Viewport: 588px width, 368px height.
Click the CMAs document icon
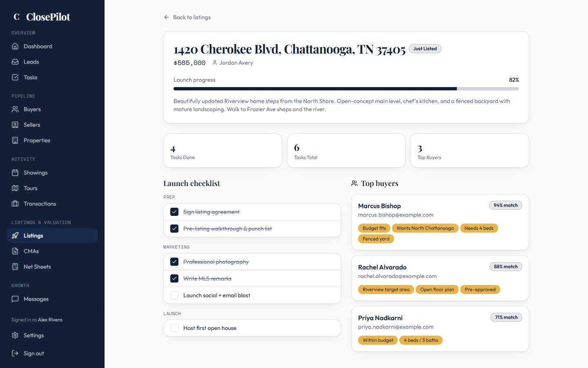coord(15,251)
